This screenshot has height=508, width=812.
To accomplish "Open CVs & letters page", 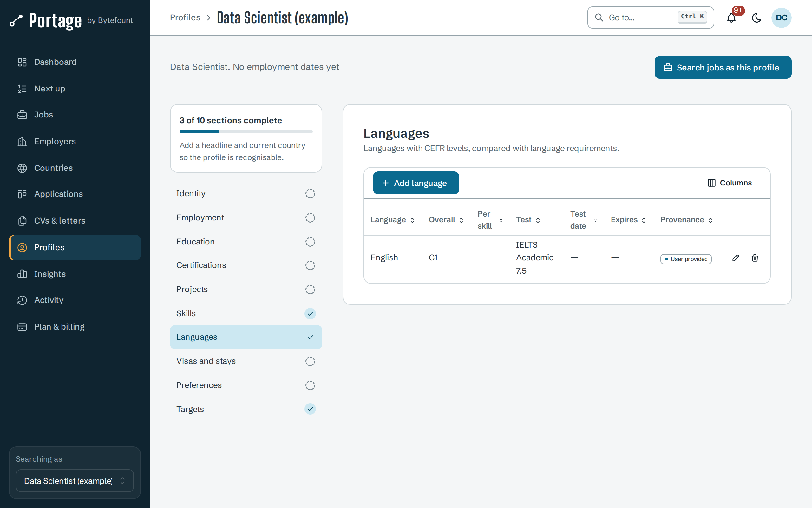I will (75, 221).
